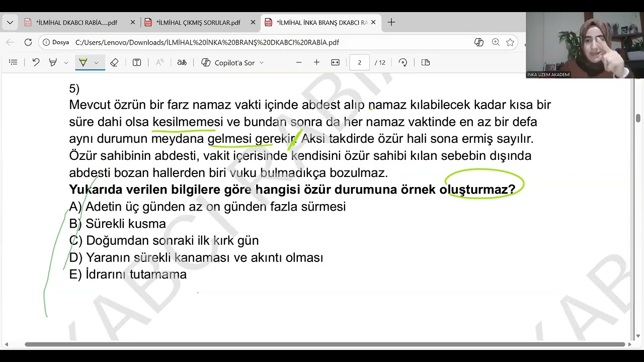Click the webcam video thumbnail İNKA UZEM AKADEMİ

point(585,45)
